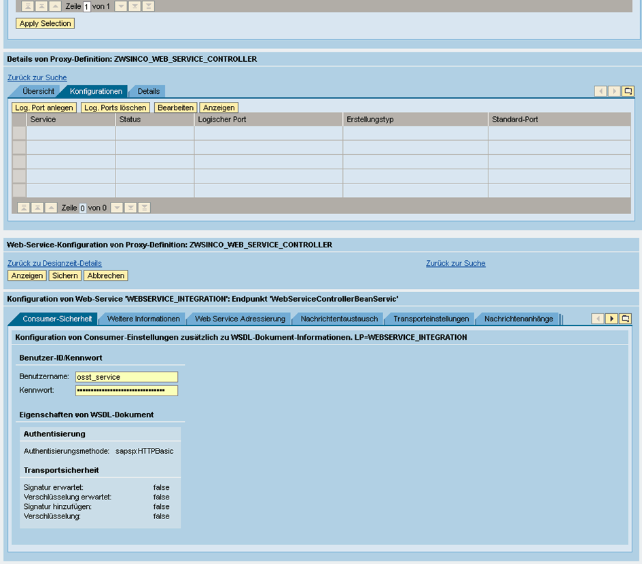Open the Web Service Adressierung tab

pos(239,319)
